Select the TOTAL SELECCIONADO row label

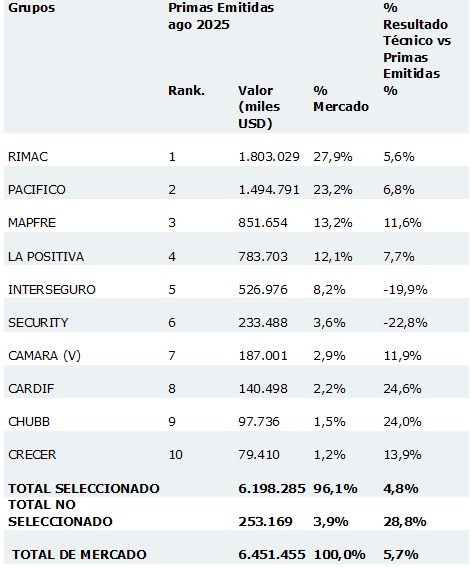pyautogui.click(x=84, y=488)
